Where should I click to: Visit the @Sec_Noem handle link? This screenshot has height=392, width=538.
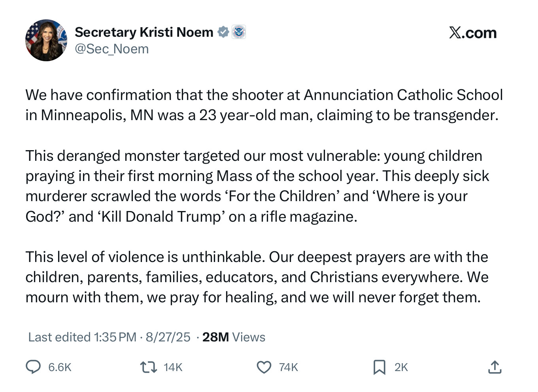[112, 49]
